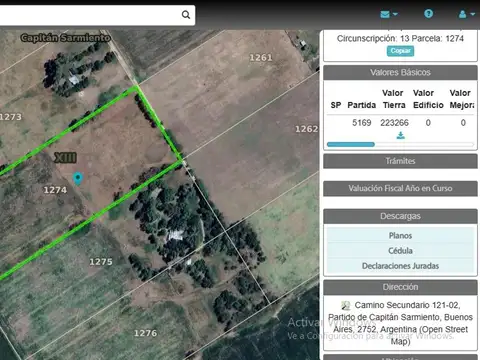
Task: Click parcel label 1261 on the map
Action: pos(261,58)
